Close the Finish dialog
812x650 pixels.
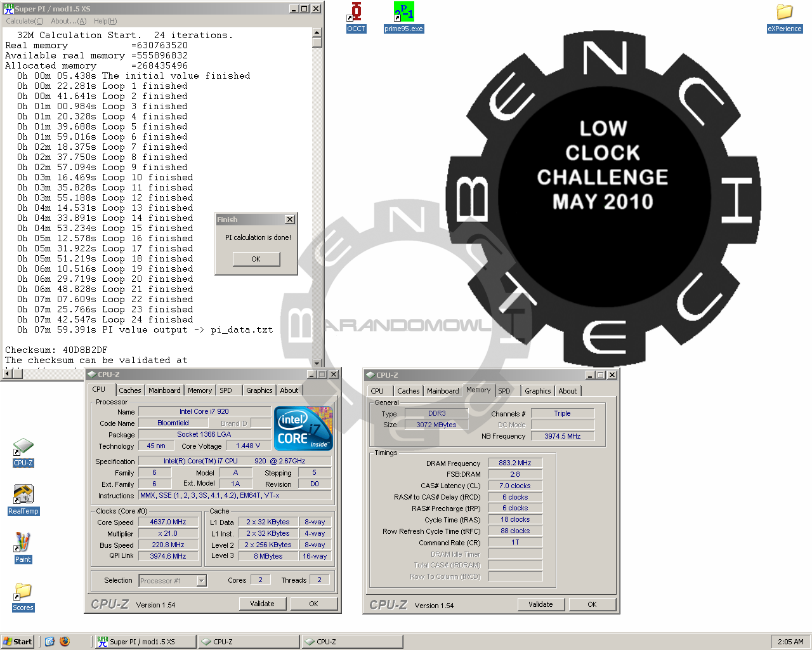point(290,220)
